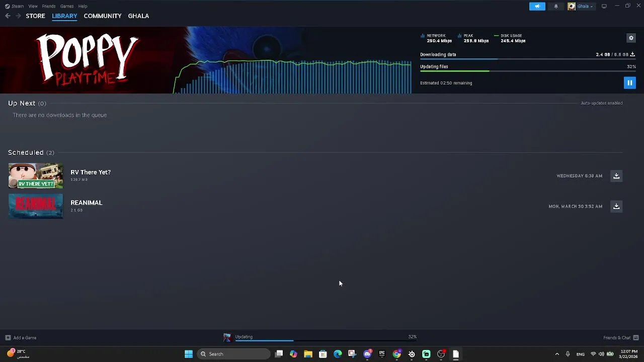Open Discord from the taskbar
Screen dimensions: 644x362
pyautogui.click(x=367, y=354)
